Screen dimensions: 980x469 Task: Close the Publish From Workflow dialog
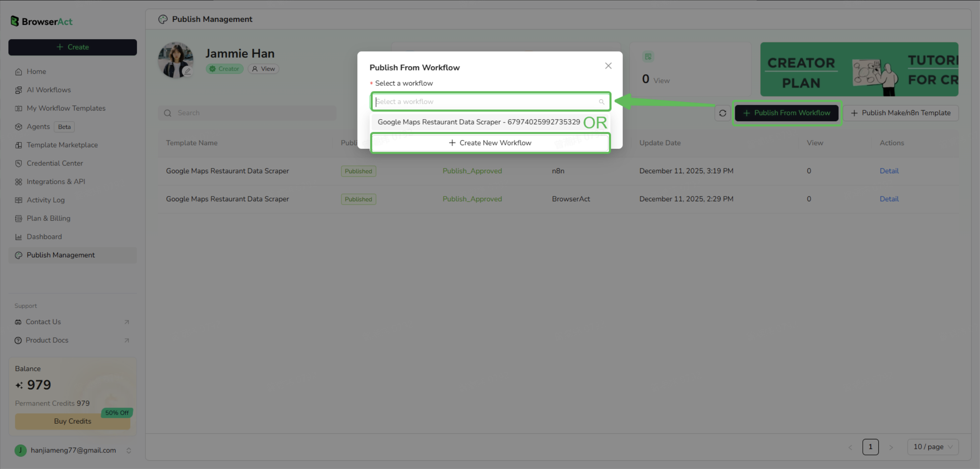point(608,66)
